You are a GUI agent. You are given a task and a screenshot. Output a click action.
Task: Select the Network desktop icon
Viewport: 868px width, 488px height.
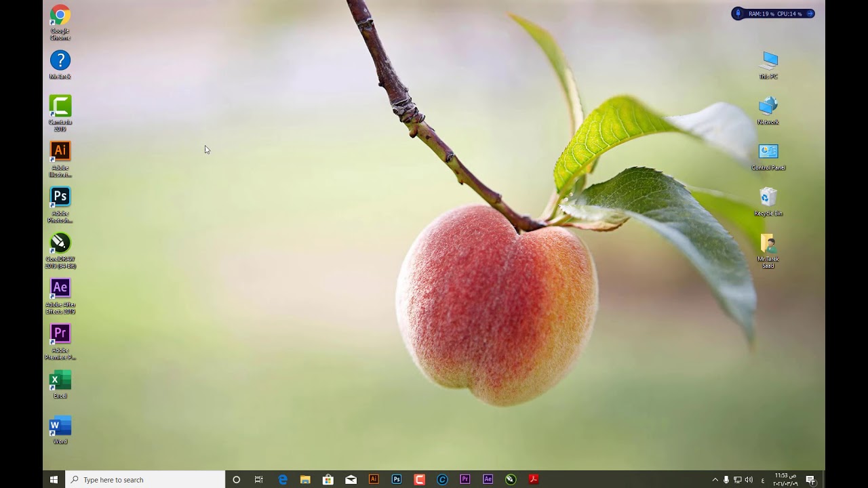tap(768, 110)
